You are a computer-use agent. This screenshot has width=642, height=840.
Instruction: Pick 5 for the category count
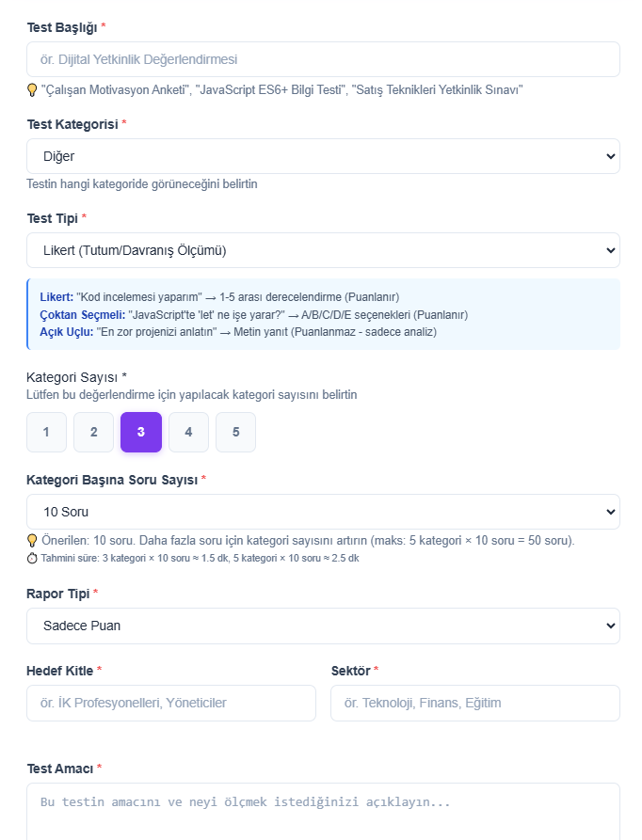click(235, 433)
